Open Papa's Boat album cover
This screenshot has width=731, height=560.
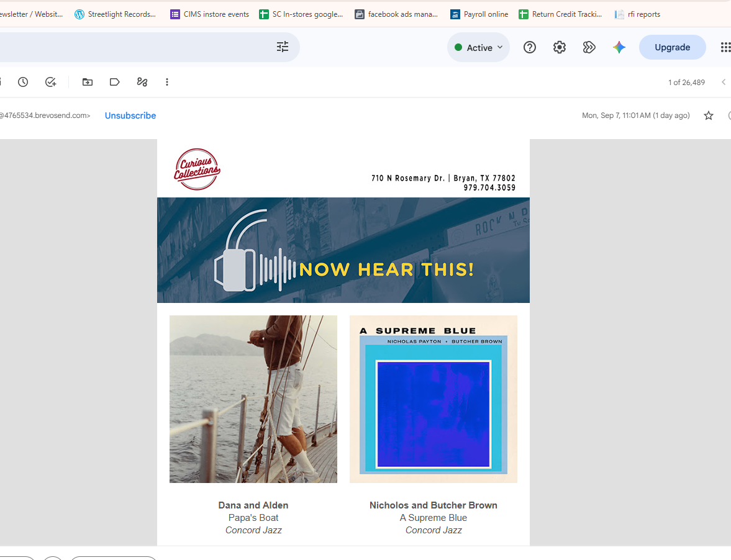tap(253, 399)
